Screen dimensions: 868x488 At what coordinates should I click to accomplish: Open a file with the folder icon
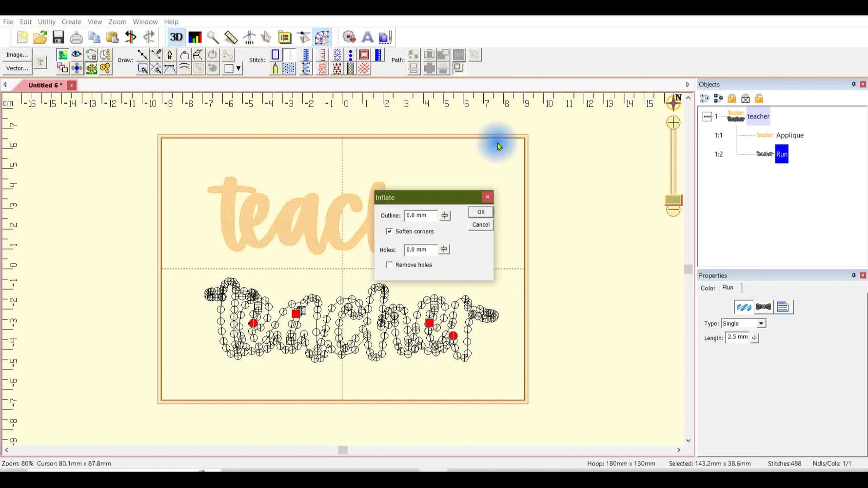coord(40,37)
